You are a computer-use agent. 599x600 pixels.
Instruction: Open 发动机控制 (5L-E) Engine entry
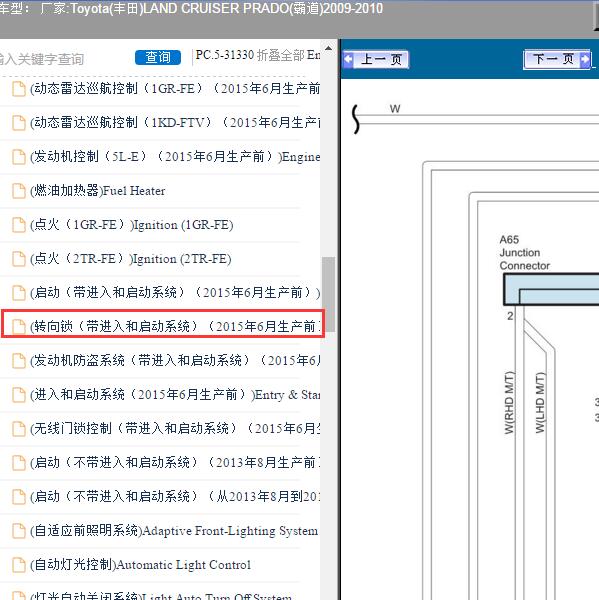click(x=175, y=157)
